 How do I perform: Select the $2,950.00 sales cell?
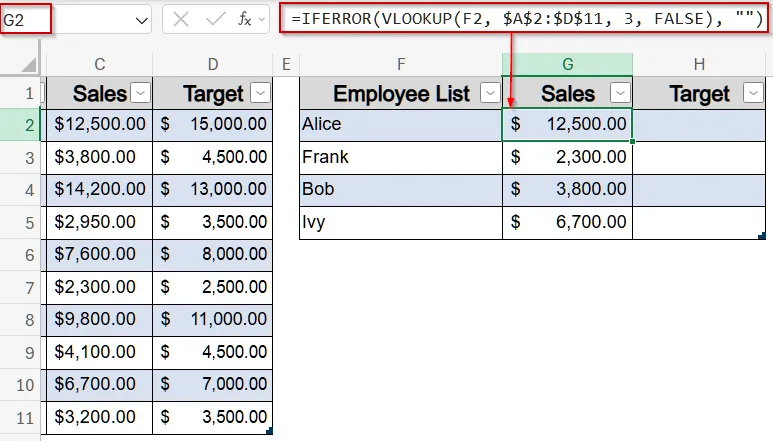point(100,223)
